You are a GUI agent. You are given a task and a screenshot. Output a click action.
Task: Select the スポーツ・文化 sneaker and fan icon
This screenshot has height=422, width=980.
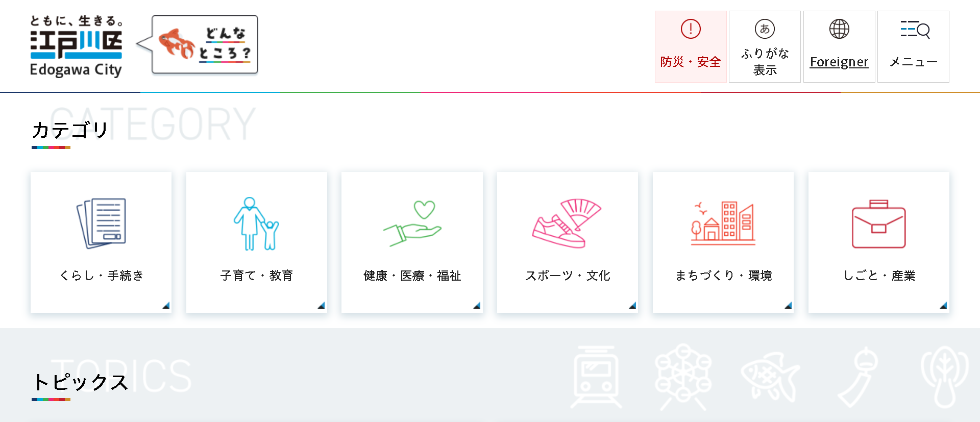click(567, 224)
